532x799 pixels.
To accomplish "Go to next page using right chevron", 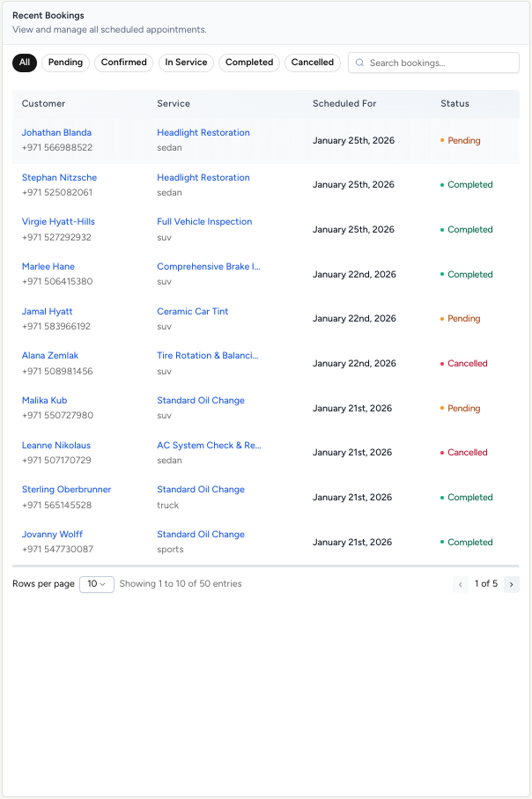I will [x=512, y=584].
